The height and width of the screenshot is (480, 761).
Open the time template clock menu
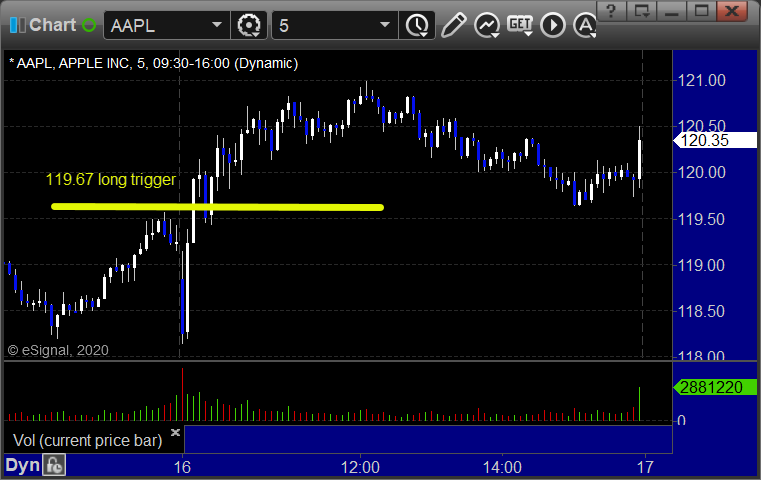pos(417,25)
